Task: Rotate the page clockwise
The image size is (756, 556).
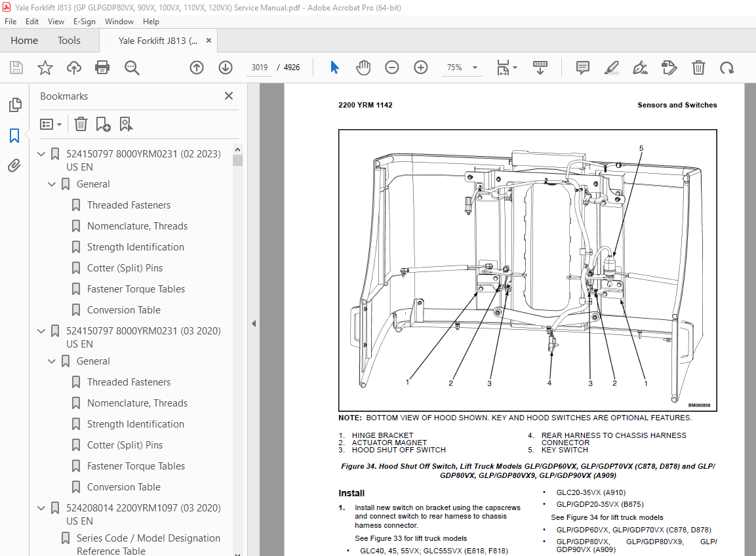Action: [727, 68]
